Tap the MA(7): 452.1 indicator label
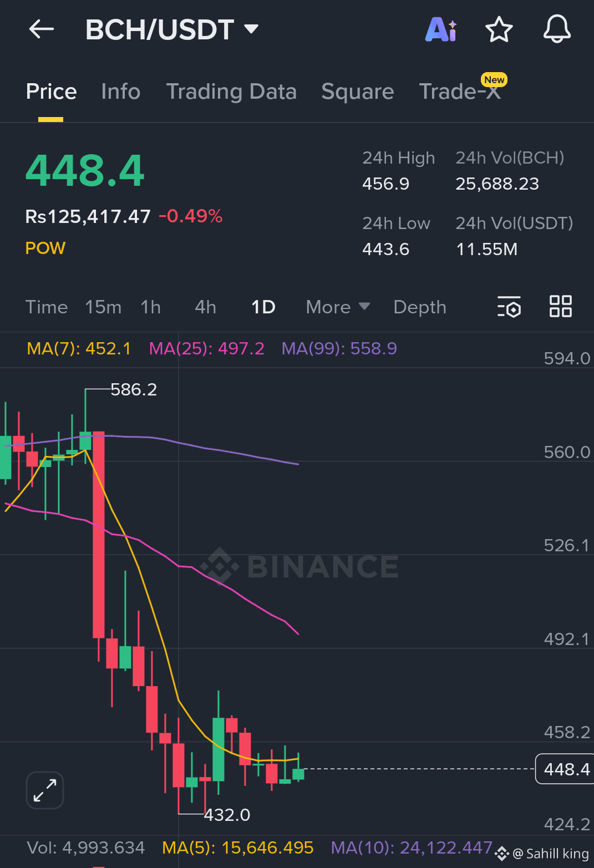 click(x=79, y=348)
